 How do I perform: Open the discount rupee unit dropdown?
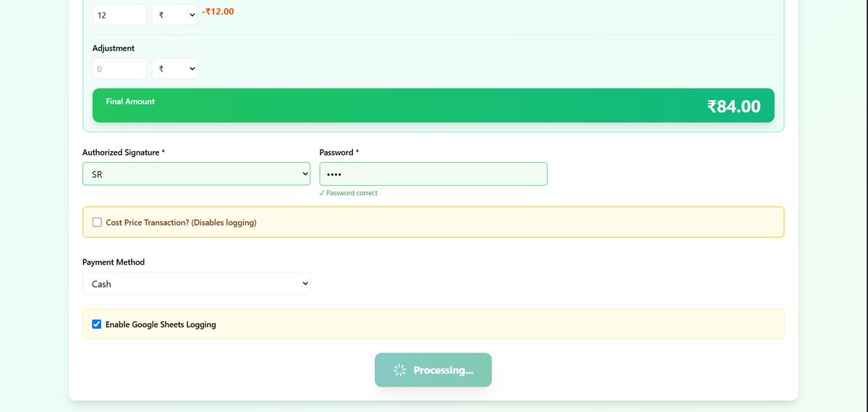click(174, 14)
